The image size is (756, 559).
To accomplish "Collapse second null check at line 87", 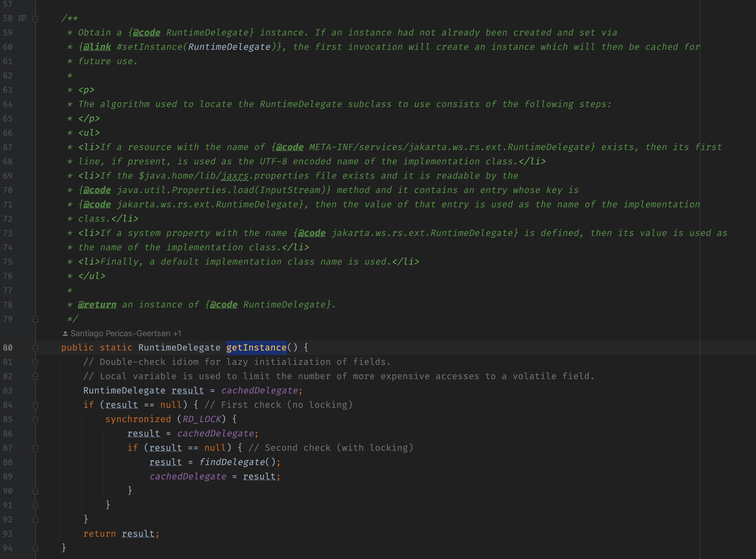I will [36, 448].
